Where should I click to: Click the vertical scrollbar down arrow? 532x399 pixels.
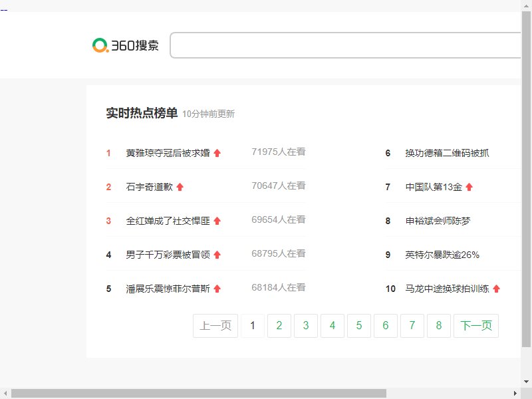526,382
